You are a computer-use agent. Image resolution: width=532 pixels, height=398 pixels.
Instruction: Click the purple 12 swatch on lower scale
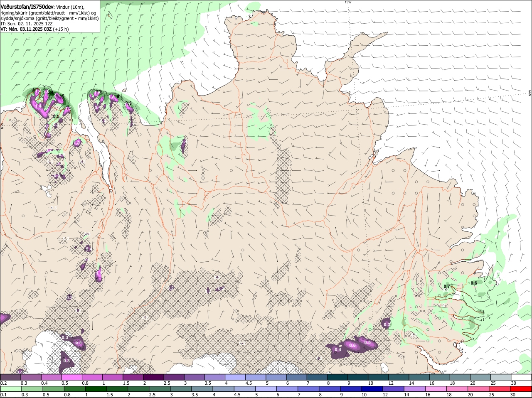pyautogui.click(x=393, y=389)
